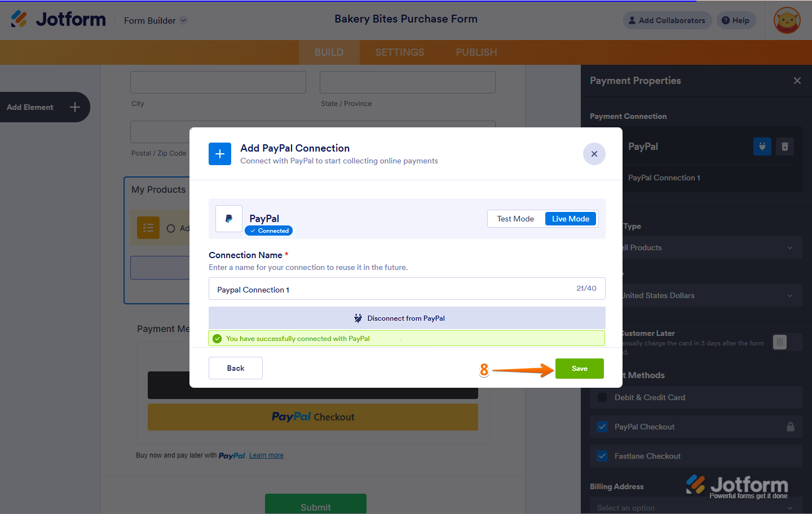Click the PayPal logo in the dialog
The height and width of the screenshot is (514, 812).
[x=228, y=218]
